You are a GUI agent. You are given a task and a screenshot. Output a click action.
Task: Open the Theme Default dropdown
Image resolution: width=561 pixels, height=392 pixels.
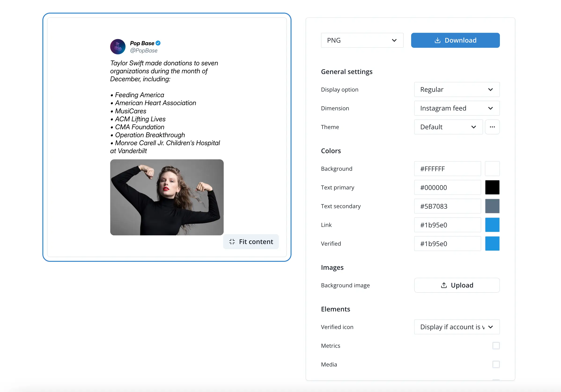tap(448, 127)
